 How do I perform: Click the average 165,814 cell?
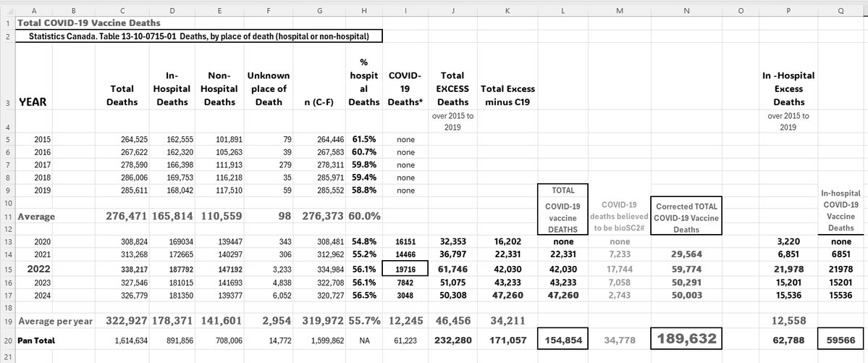pyautogui.click(x=172, y=217)
